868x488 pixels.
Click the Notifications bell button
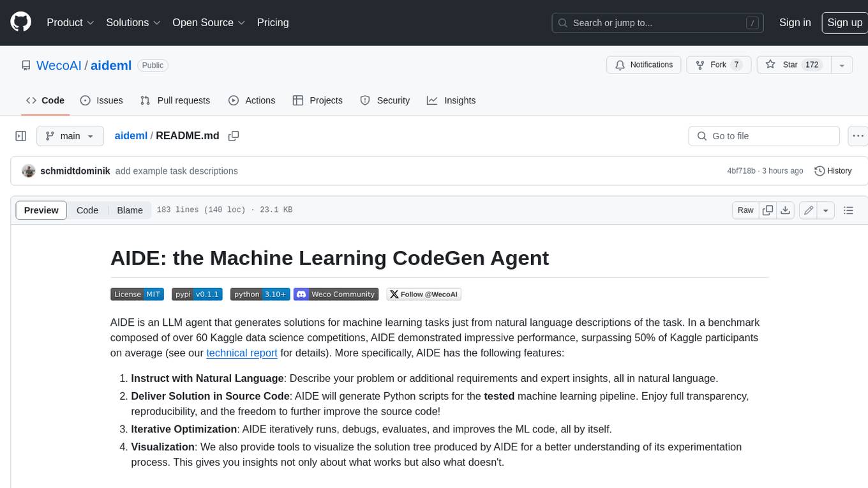[x=643, y=65]
